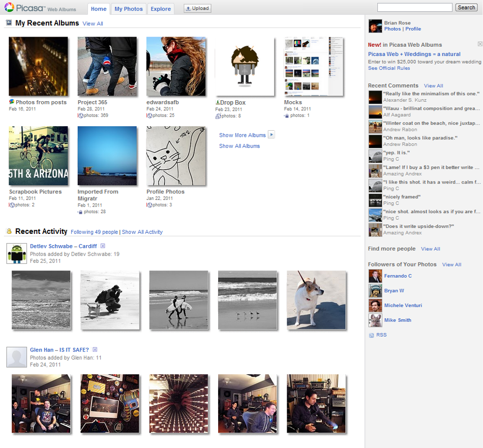The image size is (483, 448).
Task: Open the Explore tab
Action: pos(161,9)
